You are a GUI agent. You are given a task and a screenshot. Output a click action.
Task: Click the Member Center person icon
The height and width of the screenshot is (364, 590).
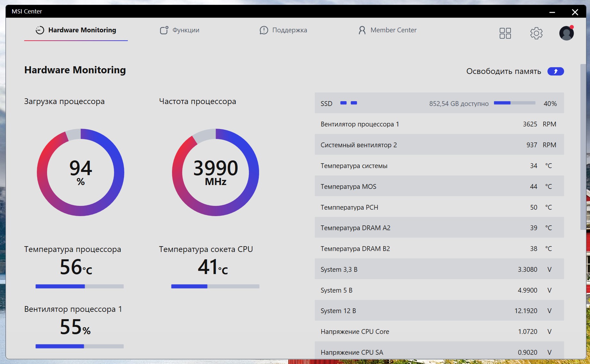click(x=362, y=30)
